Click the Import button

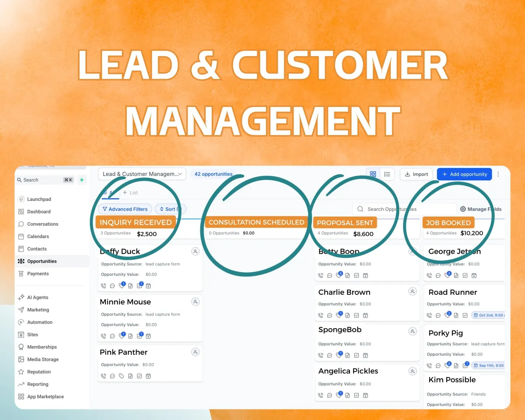pos(416,174)
